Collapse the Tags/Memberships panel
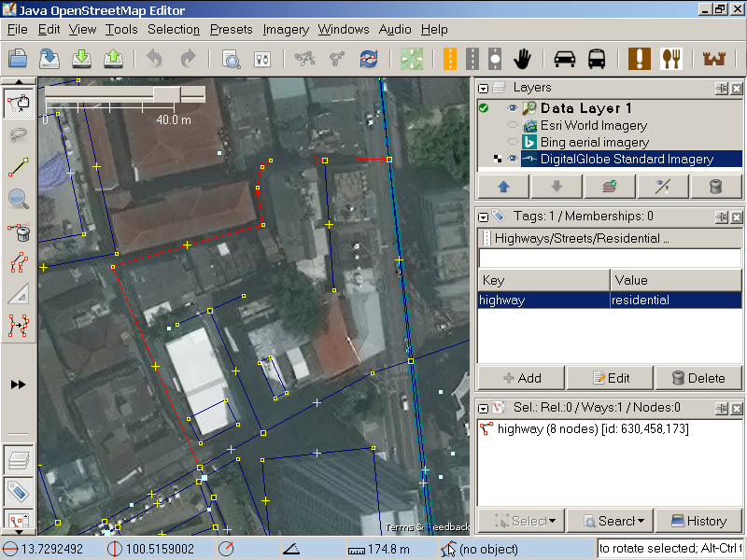 pyautogui.click(x=484, y=217)
